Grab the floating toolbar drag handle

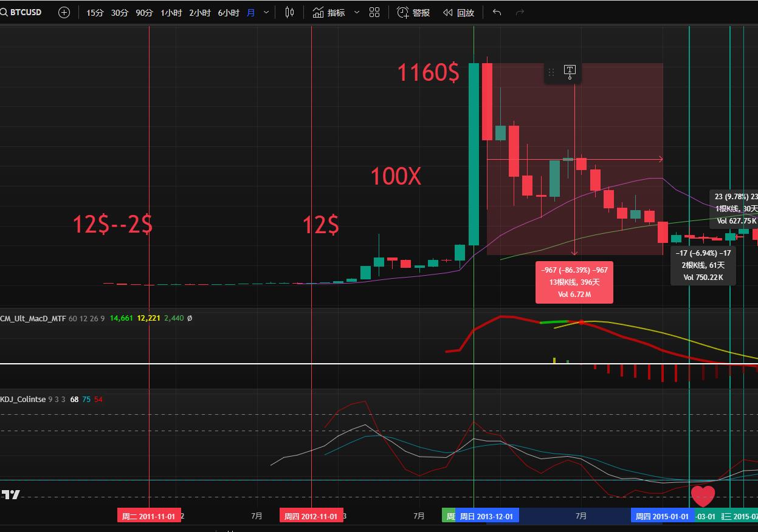point(551,72)
